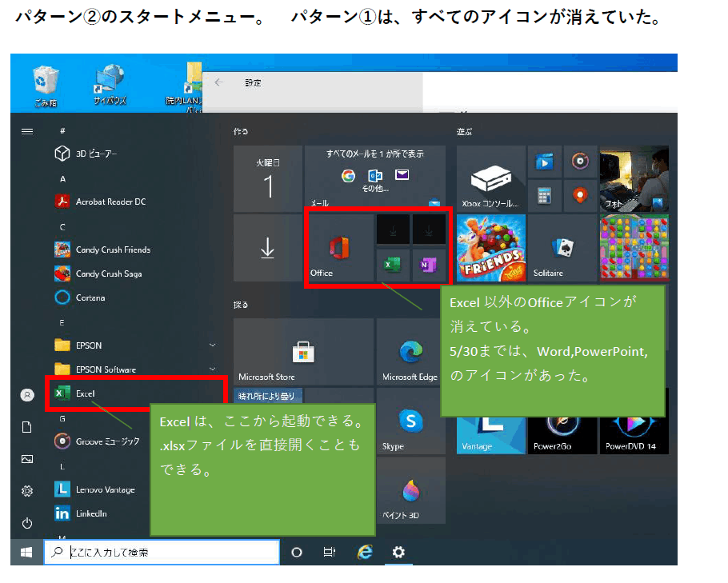
Task: Open the Xbox コンソール tile
Action: coord(491,178)
